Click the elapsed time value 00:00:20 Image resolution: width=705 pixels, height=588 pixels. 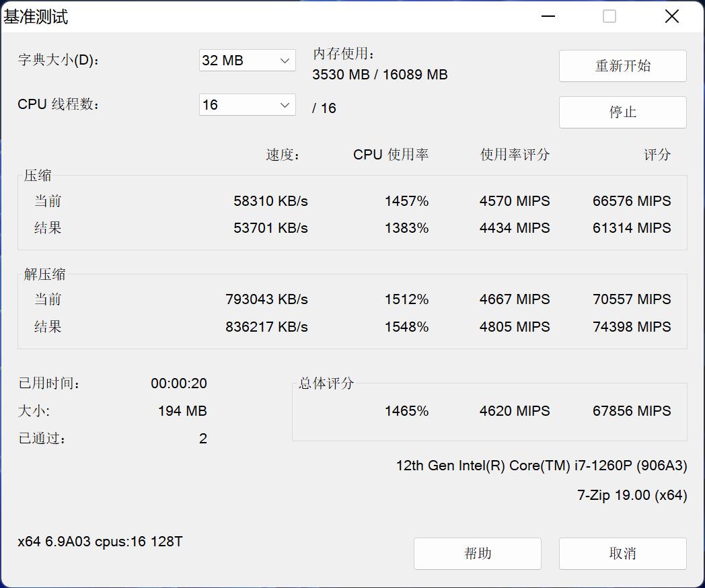click(x=178, y=383)
